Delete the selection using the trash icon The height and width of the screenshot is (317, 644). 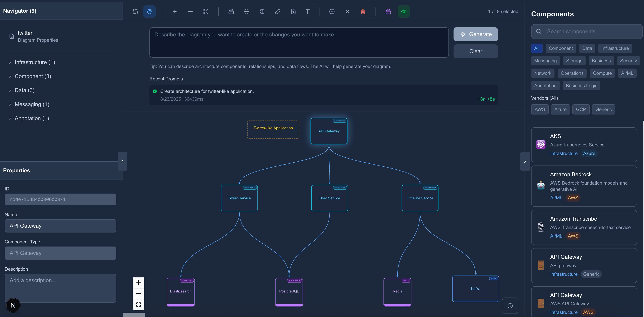363,11
